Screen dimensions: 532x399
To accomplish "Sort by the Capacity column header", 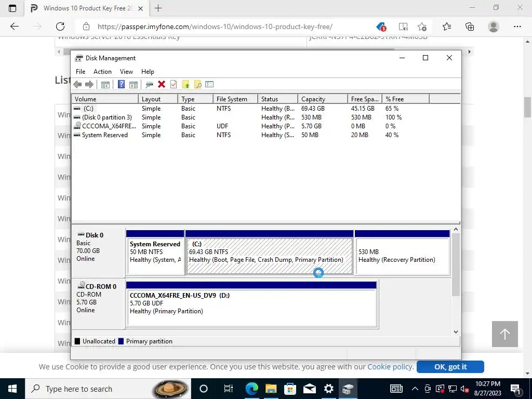I will (x=323, y=99).
